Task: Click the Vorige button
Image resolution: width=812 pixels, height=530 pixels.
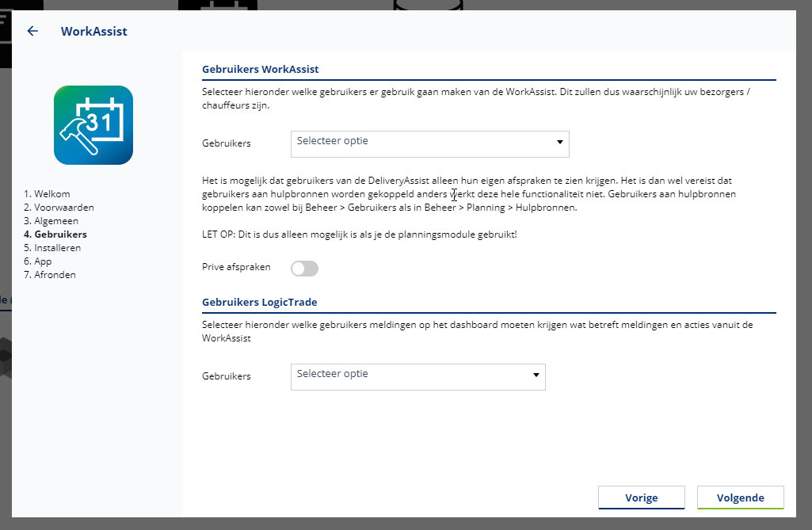Action: tap(642, 498)
